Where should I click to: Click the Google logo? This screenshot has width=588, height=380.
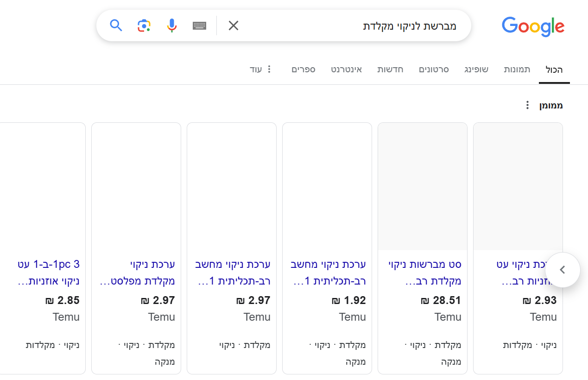pos(532,27)
